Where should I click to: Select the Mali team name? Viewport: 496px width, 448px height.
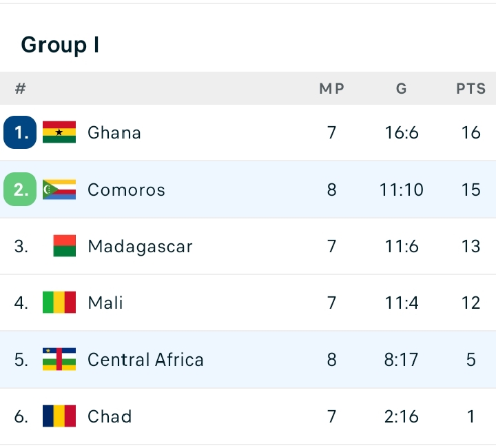click(x=105, y=303)
